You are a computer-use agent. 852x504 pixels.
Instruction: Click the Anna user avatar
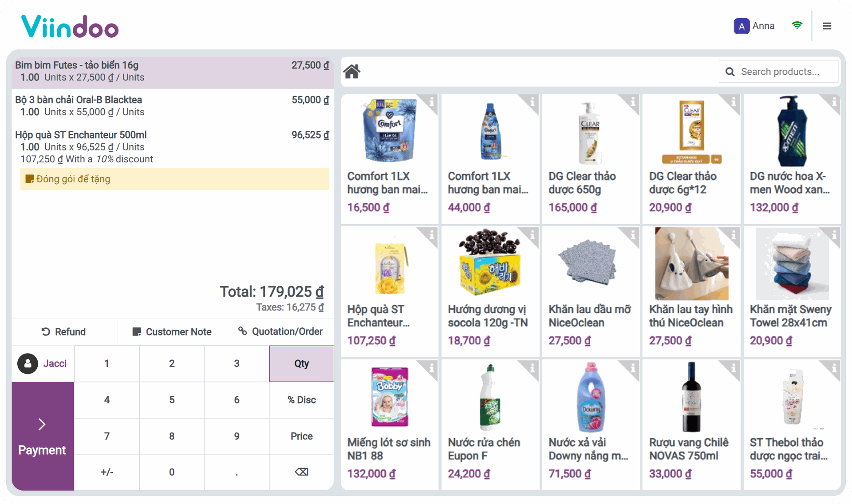pyautogui.click(x=741, y=26)
